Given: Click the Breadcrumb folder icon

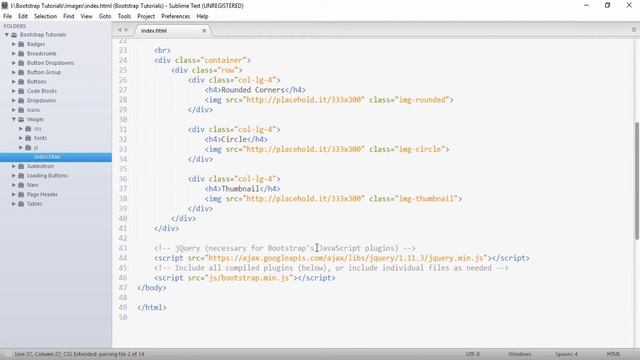Looking at the screenshot, I should [21, 53].
